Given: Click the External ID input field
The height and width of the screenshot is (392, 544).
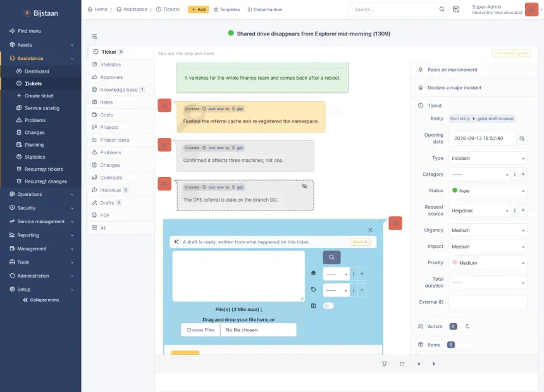Looking at the screenshot, I should 488,302.
